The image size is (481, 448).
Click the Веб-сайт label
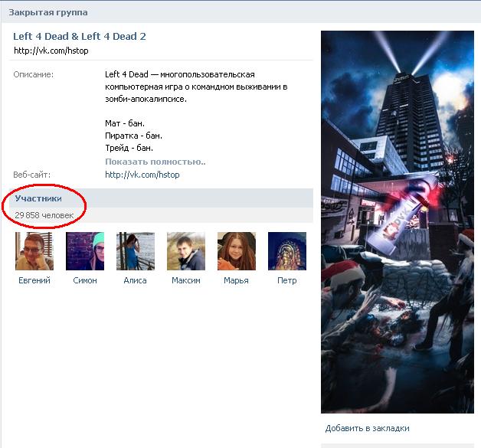[32, 175]
